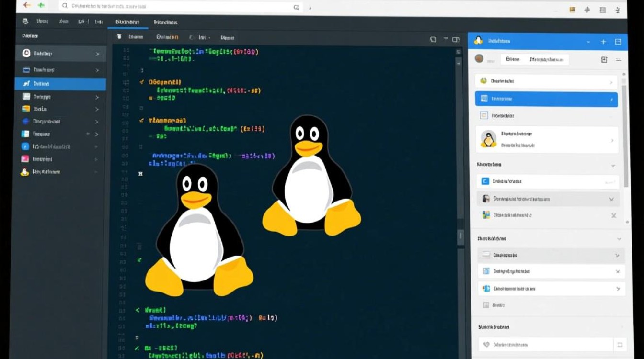This screenshot has width=644, height=359.
Task: Open the first menu item in the top menu bar
Action: [42, 22]
